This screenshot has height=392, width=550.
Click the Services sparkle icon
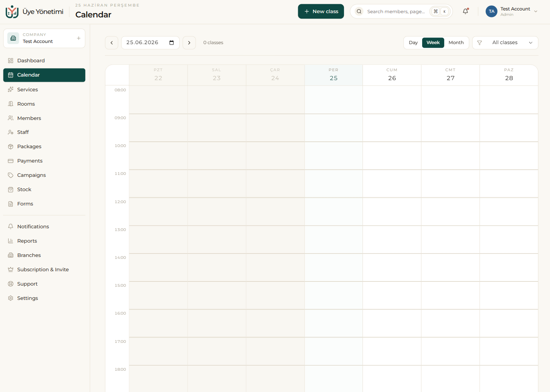(x=10, y=89)
